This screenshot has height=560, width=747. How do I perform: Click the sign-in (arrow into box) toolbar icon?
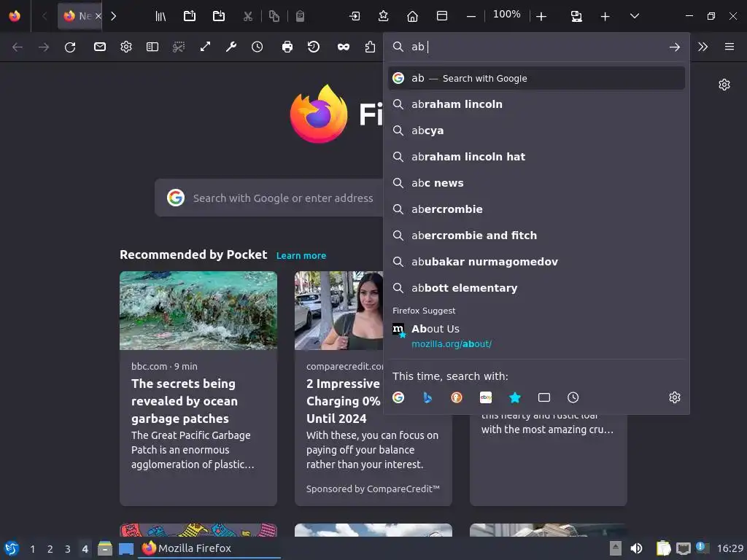click(355, 16)
